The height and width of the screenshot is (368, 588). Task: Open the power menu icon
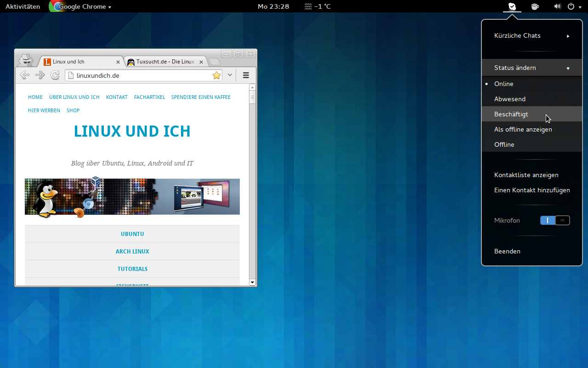click(571, 6)
